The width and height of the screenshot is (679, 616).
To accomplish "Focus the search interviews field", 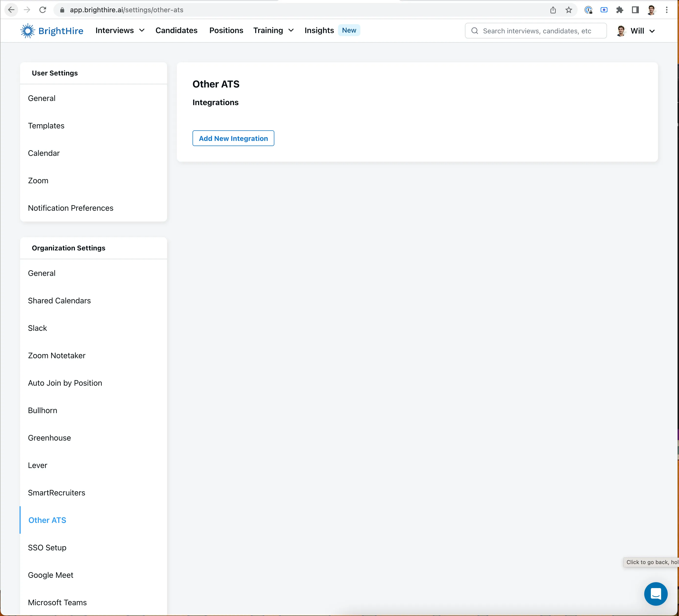I will point(535,31).
